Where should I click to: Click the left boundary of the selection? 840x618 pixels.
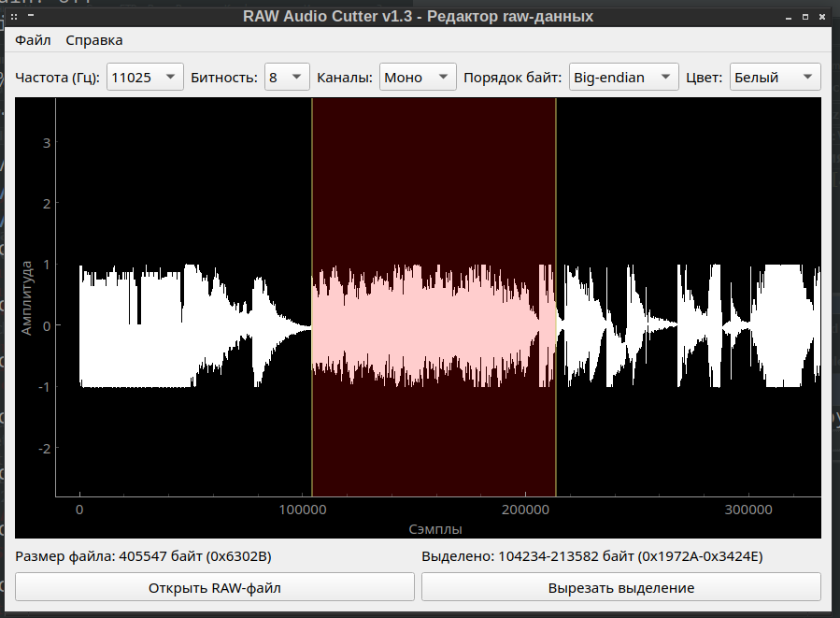(311, 299)
